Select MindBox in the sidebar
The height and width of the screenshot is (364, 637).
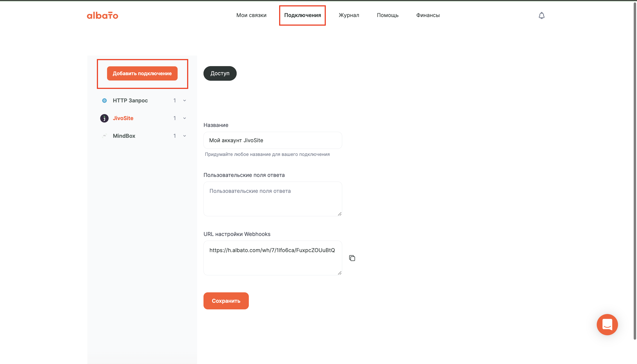coord(124,136)
